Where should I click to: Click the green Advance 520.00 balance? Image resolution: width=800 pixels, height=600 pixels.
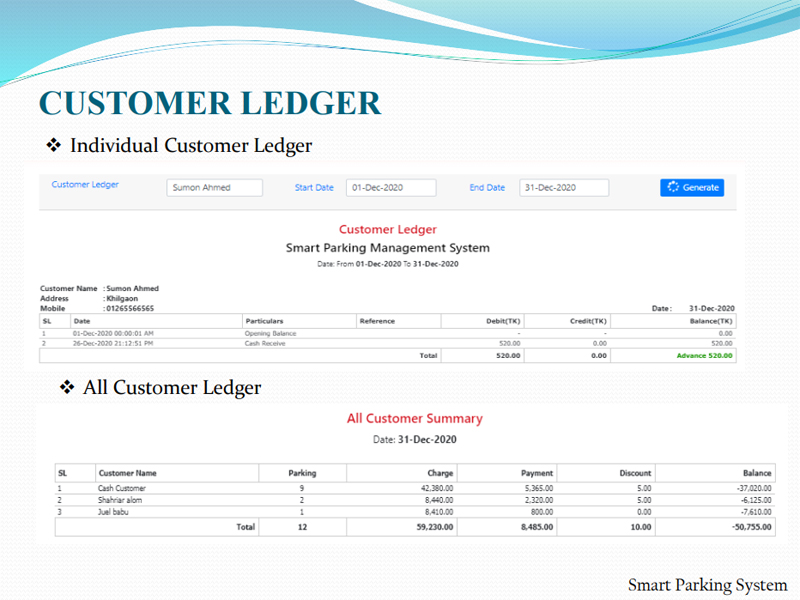point(704,355)
